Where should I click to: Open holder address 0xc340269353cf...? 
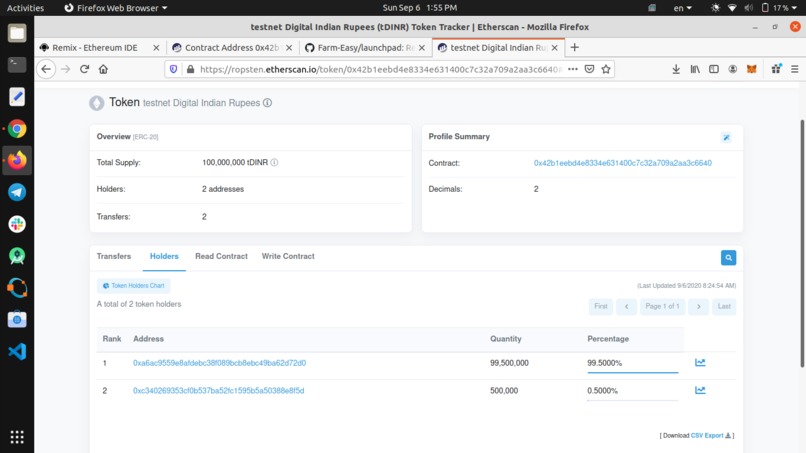coord(218,391)
